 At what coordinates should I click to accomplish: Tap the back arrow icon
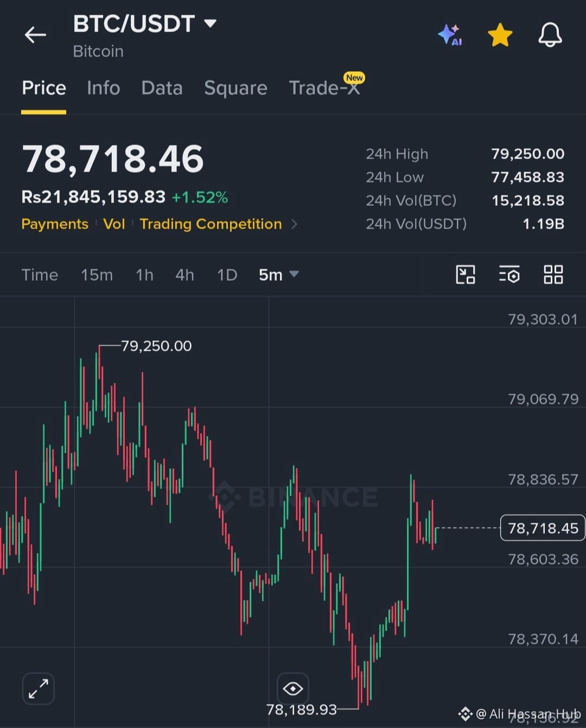pos(35,35)
